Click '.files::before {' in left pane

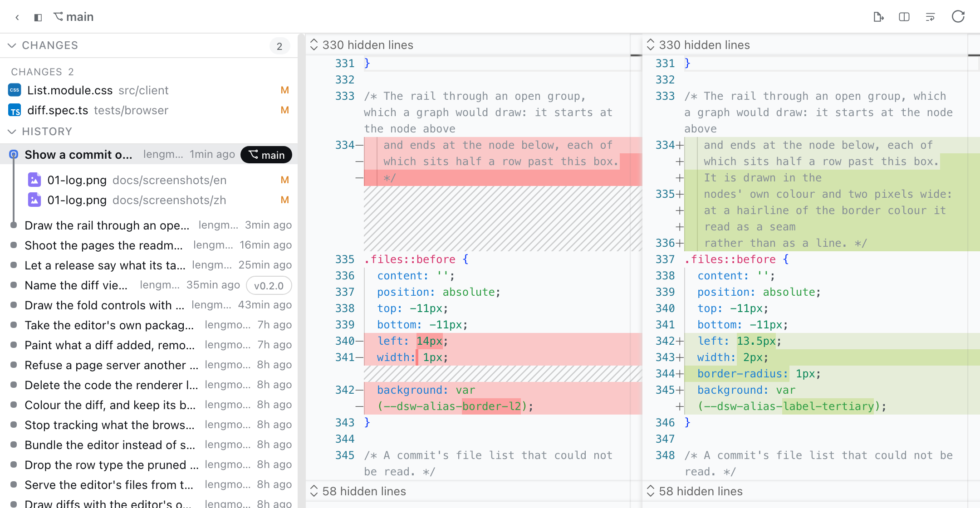tap(416, 259)
